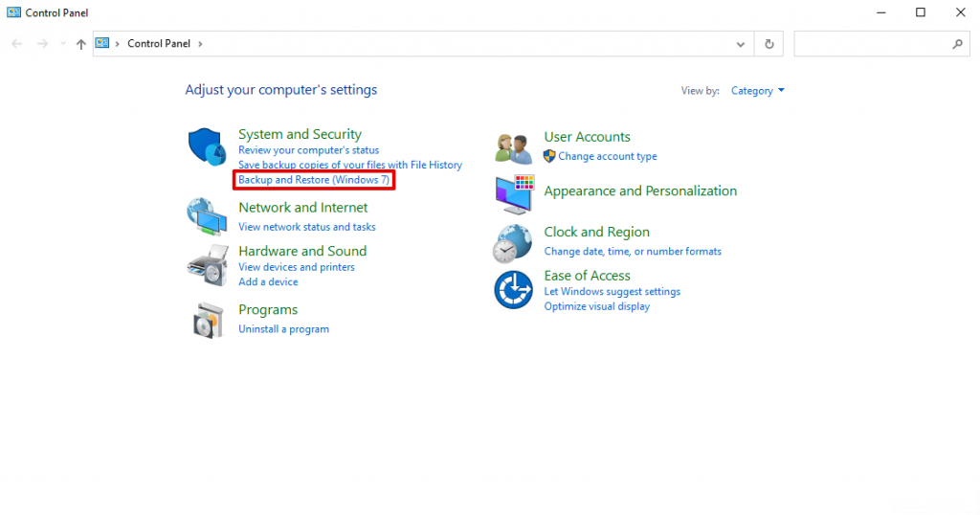
Task: Open the Programs category heading
Action: coord(268,310)
